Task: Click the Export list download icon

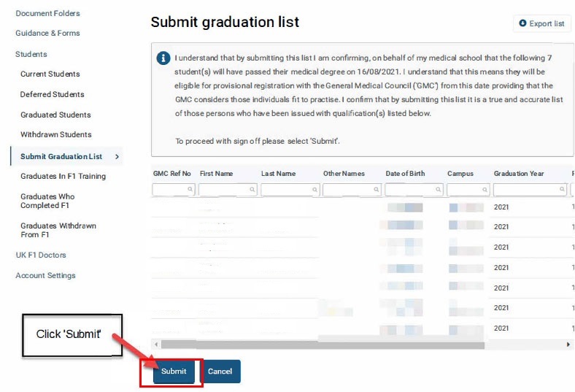Action: click(x=522, y=23)
